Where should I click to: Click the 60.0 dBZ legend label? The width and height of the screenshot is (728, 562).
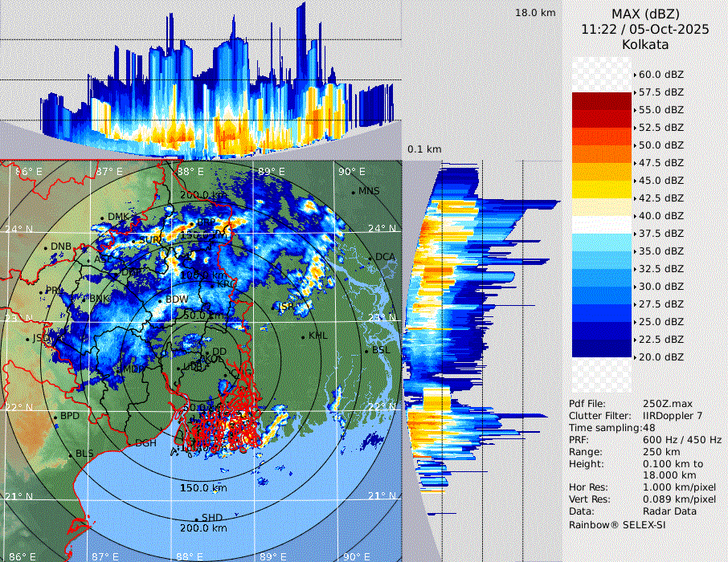coord(661,75)
